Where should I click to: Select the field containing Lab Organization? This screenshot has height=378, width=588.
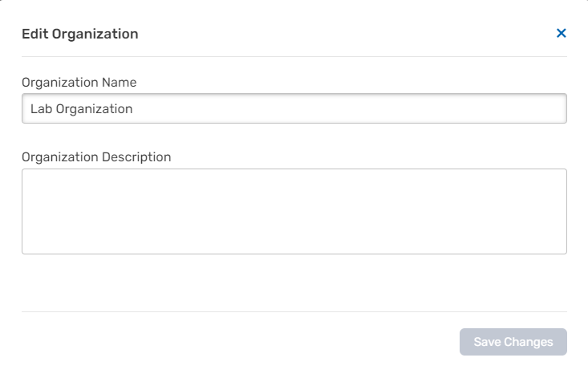click(294, 108)
